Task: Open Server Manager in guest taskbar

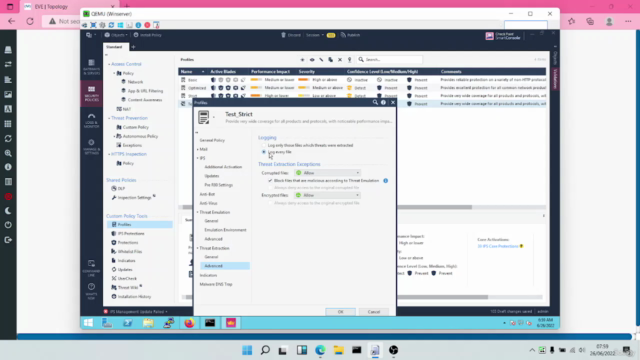Action: point(107,323)
